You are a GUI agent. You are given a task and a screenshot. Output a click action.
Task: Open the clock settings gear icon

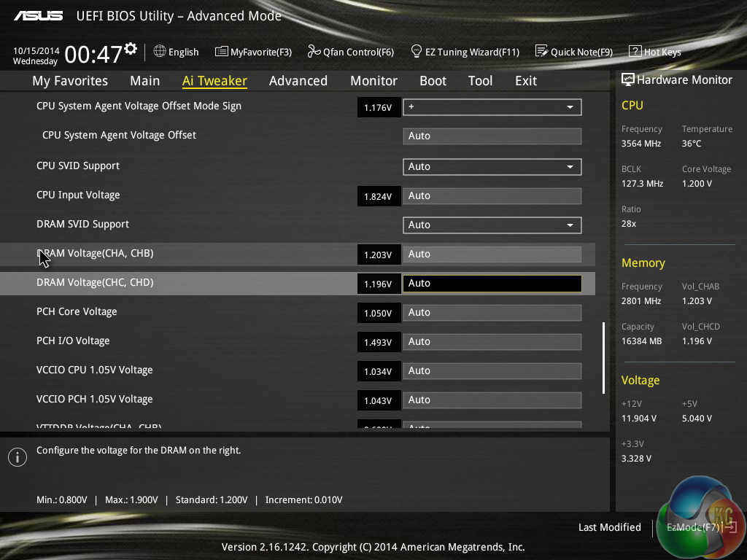coord(130,49)
